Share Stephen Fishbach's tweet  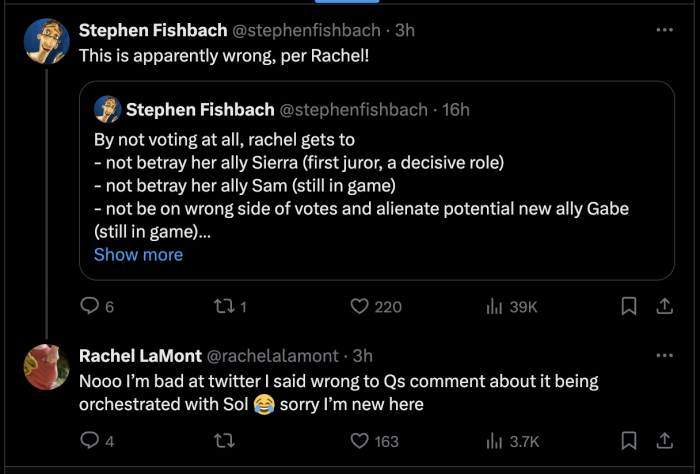pyautogui.click(x=664, y=306)
